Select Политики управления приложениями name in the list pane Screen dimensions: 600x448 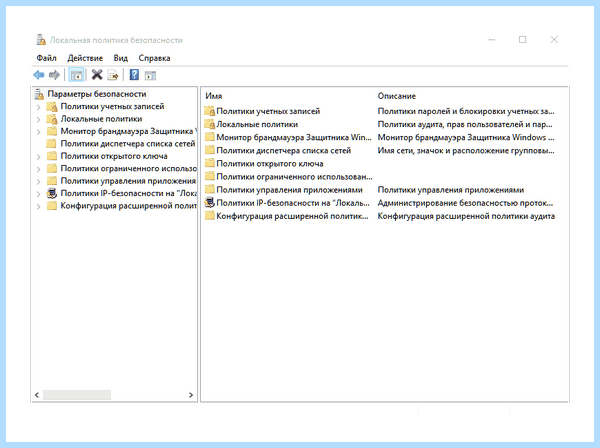[x=289, y=190]
